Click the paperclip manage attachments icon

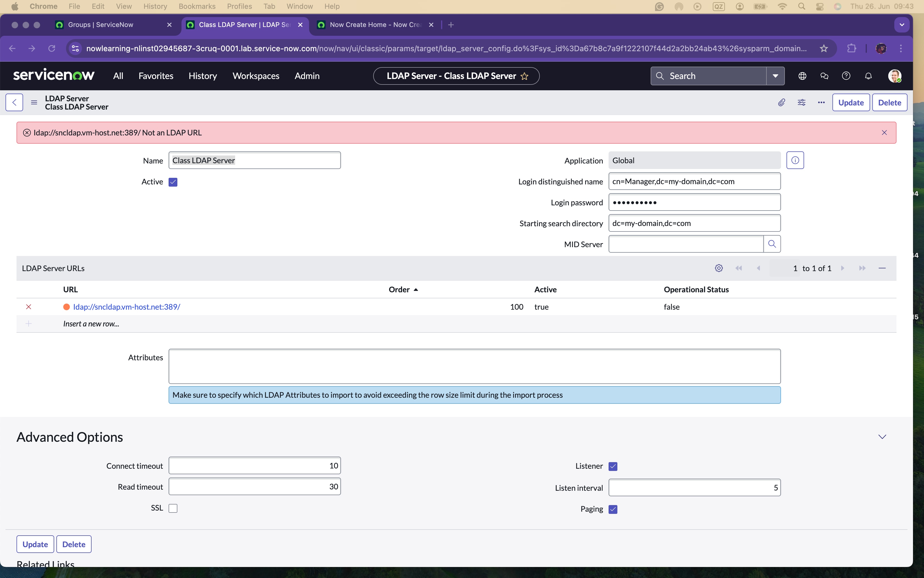coord(782,102)
